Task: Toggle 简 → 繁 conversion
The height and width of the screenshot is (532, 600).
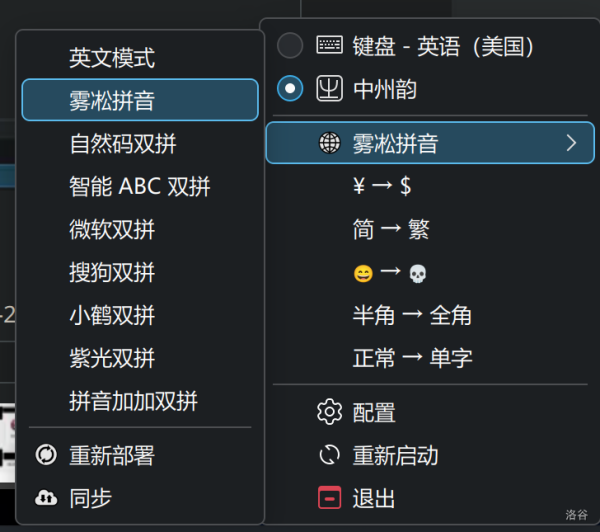Action: tap(391, 229)
